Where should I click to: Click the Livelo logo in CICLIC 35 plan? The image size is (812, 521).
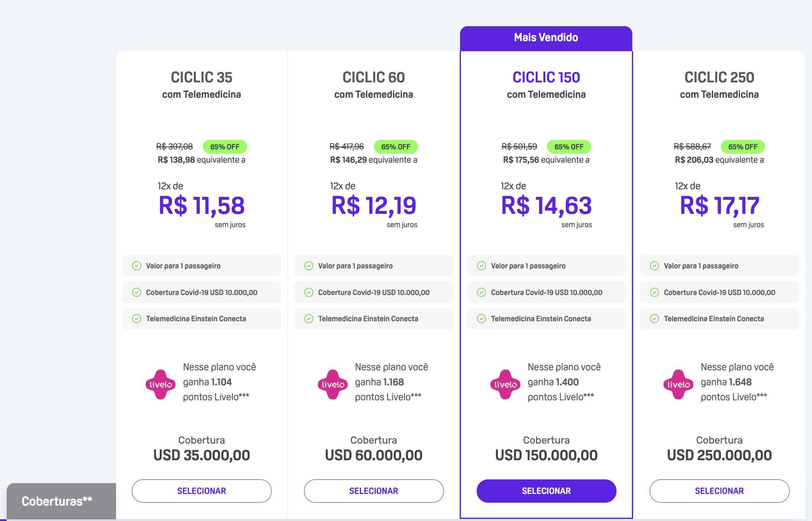(161, 385)
